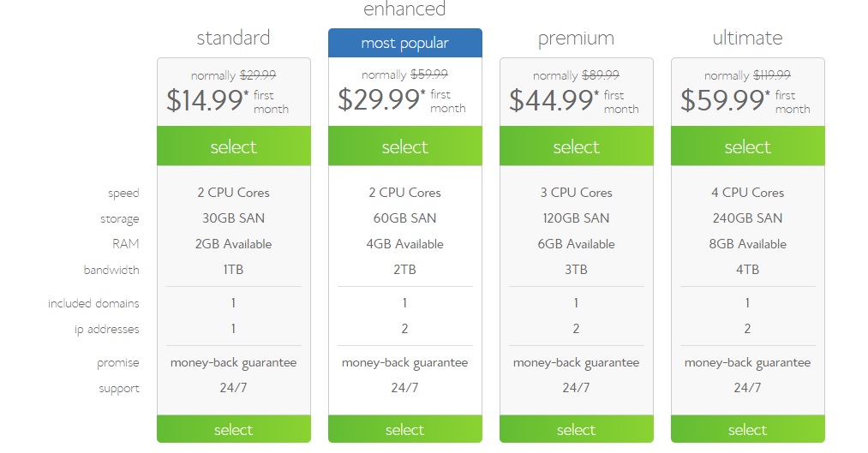The image size is (868, 453).
Task: Click the "standard" plan heading
Action: click(x=233, y=38)
